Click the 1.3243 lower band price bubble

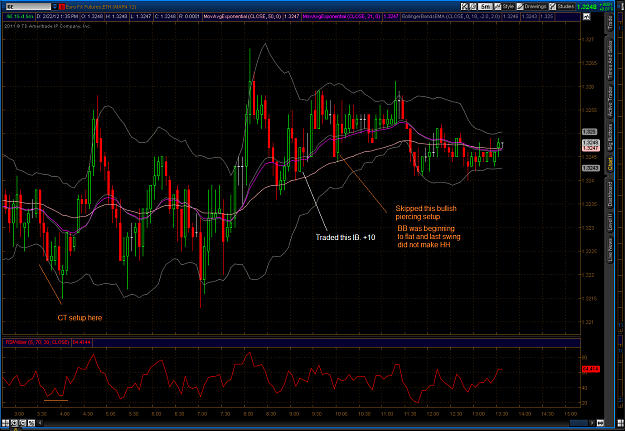coord(591,168)
